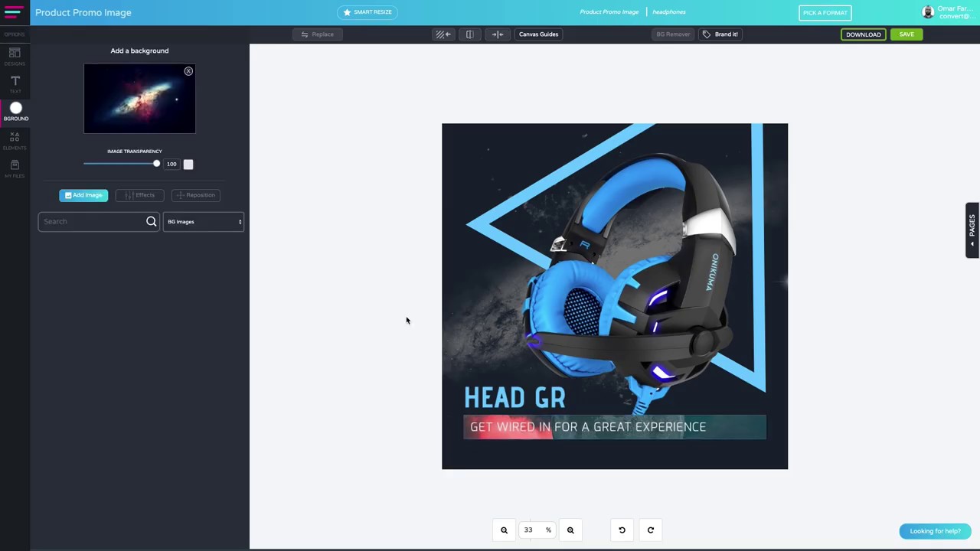Viewport: 980px width, 551px height.
Task: Expand the Pages panel
Action: pos(971,230)
